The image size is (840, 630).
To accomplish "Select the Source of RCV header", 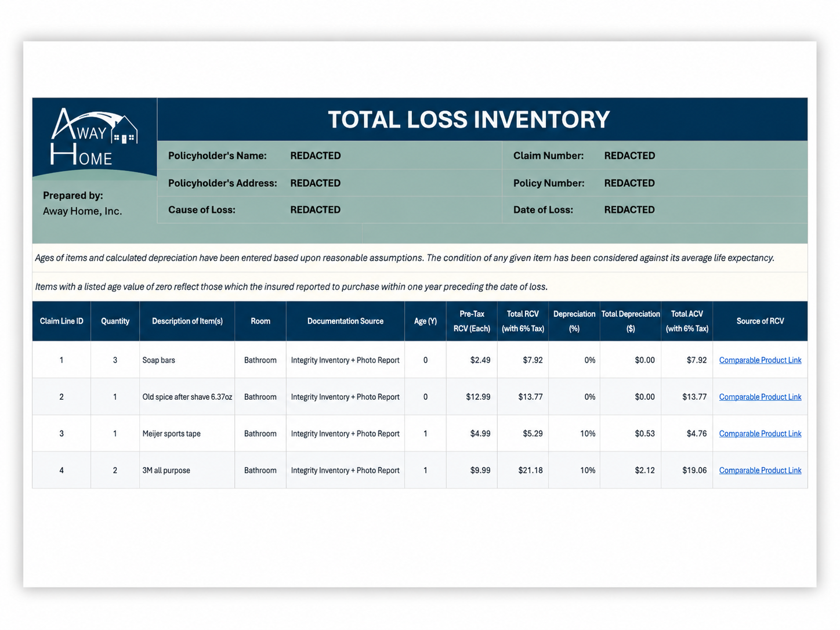I will pyautogui.click(x=760, y=321).
